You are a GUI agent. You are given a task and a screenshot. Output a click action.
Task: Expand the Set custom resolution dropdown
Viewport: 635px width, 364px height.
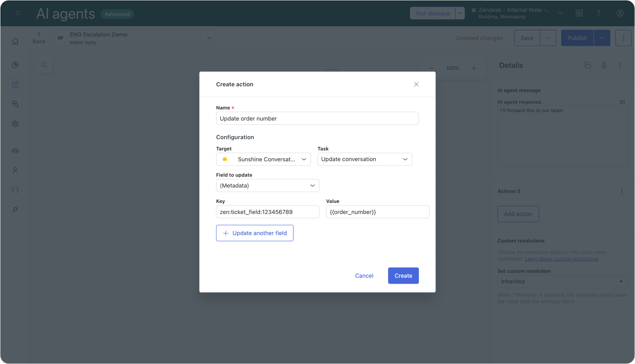(x=562, y=282)
